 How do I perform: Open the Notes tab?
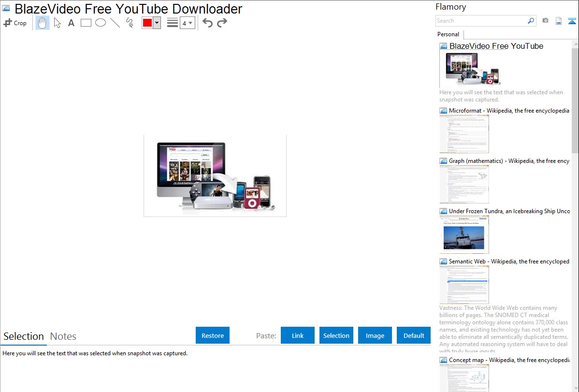click(x=63, y=336)
